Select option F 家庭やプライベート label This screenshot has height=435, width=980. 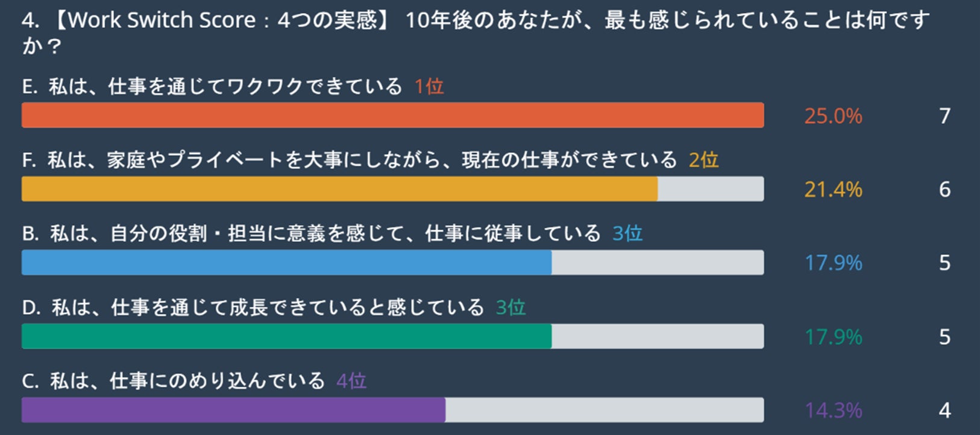coord(350,160)
